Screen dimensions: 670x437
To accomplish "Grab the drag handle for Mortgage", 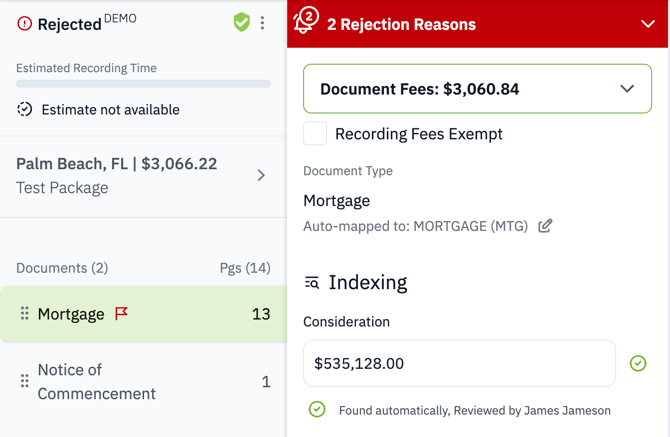I will pos(25,314).
